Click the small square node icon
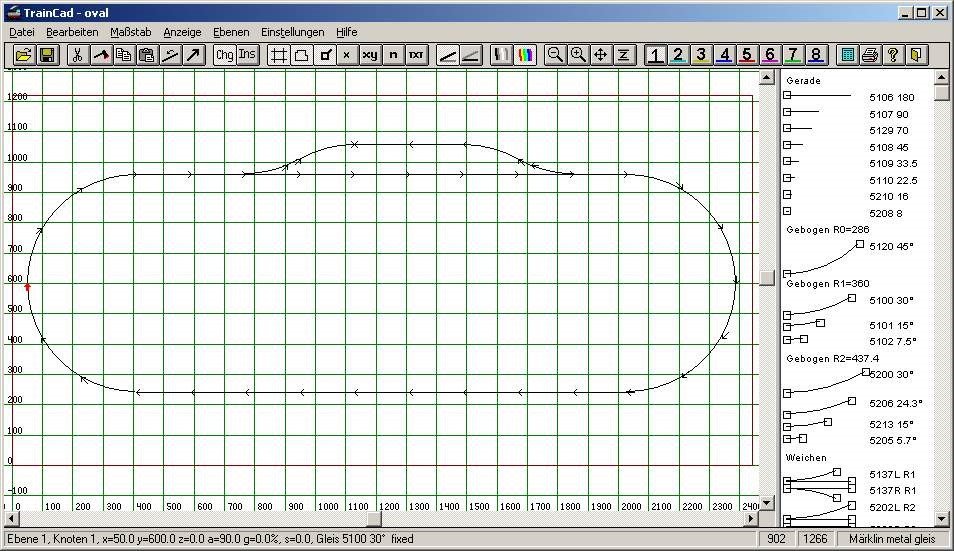The image size is (954, 551). click(x=324, y=55)
